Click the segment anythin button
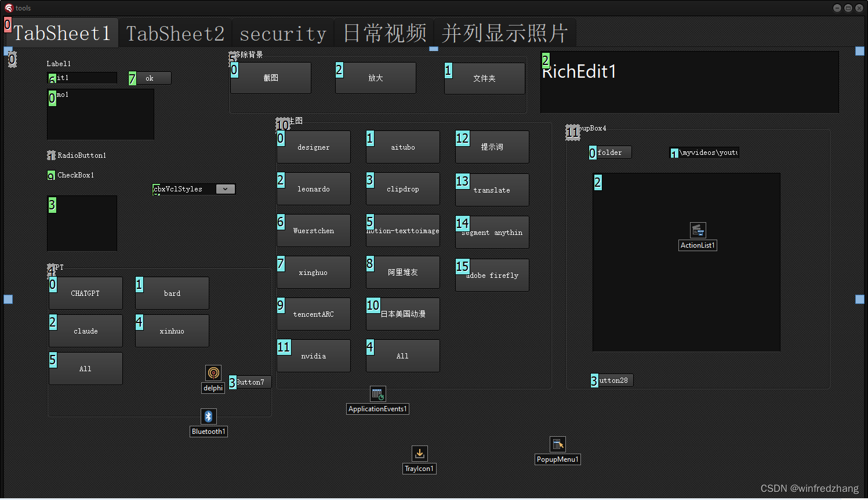Viewport: 868px width, 500px height. pos(492,233)
